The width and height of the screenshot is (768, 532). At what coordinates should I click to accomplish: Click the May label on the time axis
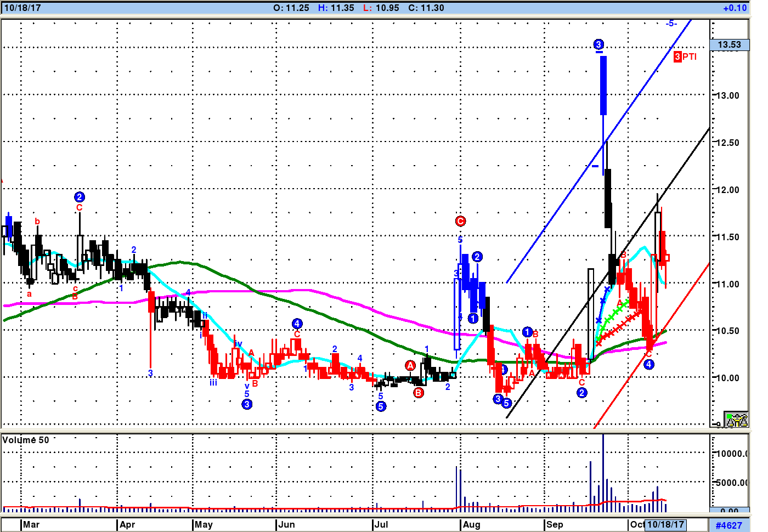pos(204,524)
